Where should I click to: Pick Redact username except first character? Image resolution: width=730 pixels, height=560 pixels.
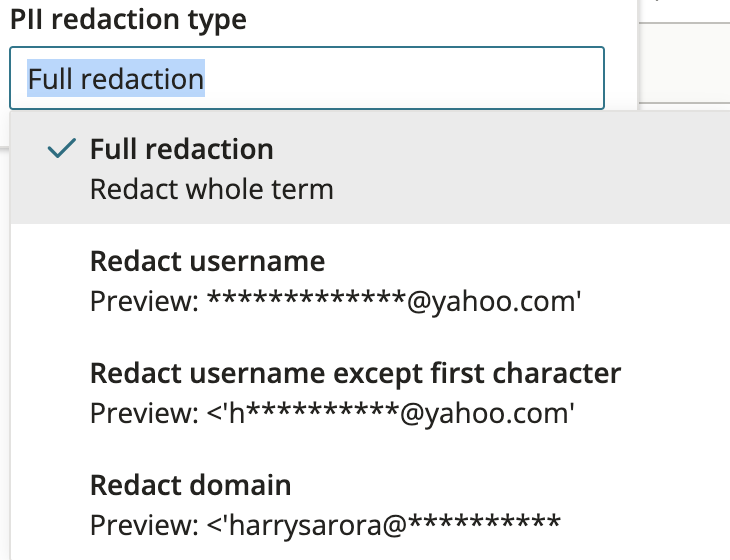click(x=370, y=392)
